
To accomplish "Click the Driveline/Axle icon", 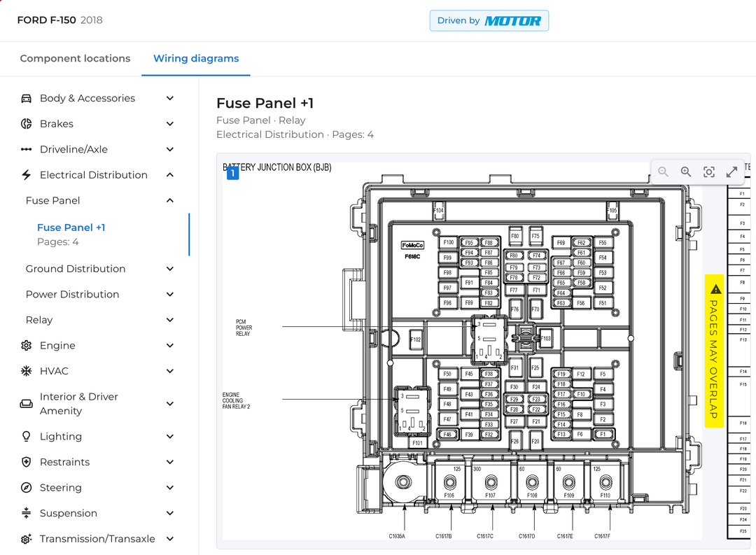I will (x=26, y=150).
